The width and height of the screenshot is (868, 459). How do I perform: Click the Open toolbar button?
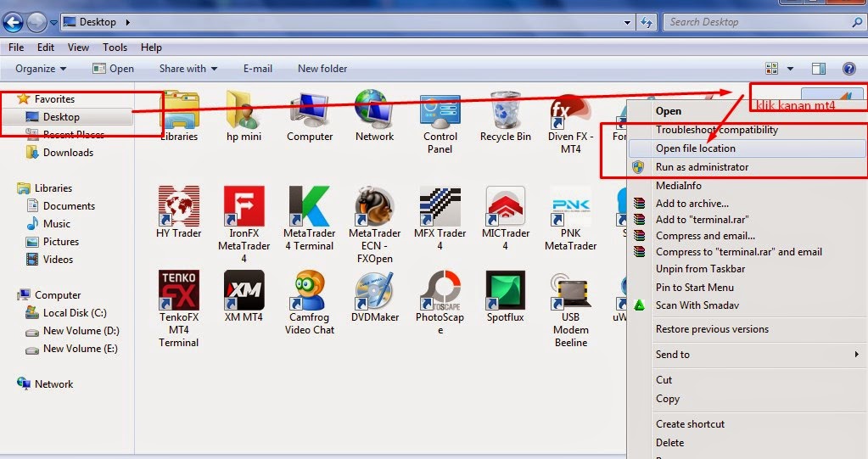[x=114, y=69]
